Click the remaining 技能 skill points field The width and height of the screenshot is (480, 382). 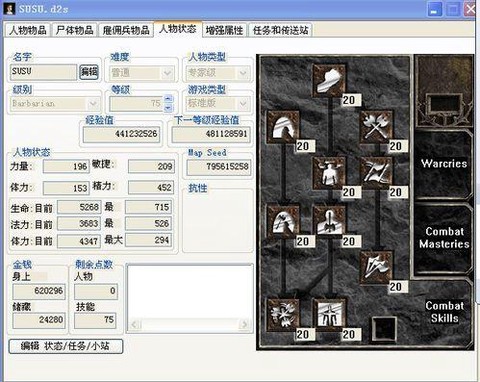coord(96,321)
